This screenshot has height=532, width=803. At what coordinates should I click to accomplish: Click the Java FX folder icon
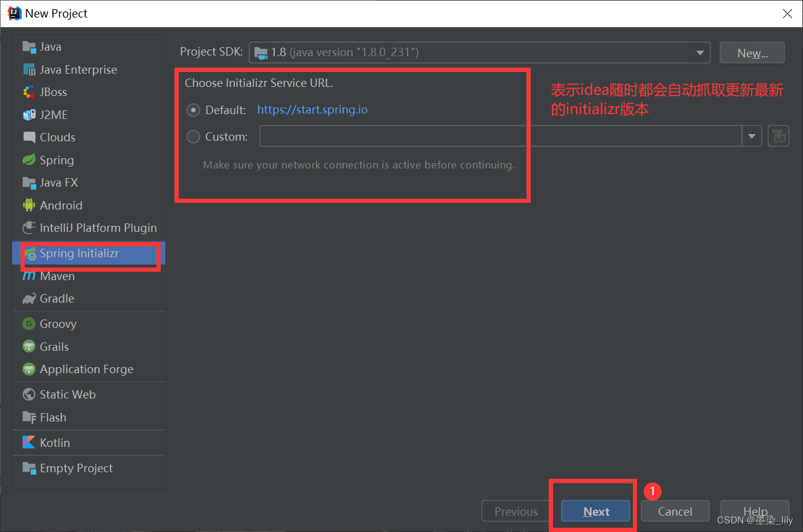coord(29,183)
